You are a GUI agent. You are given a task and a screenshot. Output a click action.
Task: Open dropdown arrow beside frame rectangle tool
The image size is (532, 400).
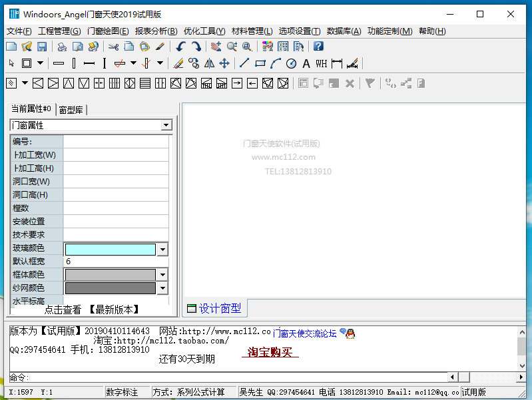(x=40, y=63)
